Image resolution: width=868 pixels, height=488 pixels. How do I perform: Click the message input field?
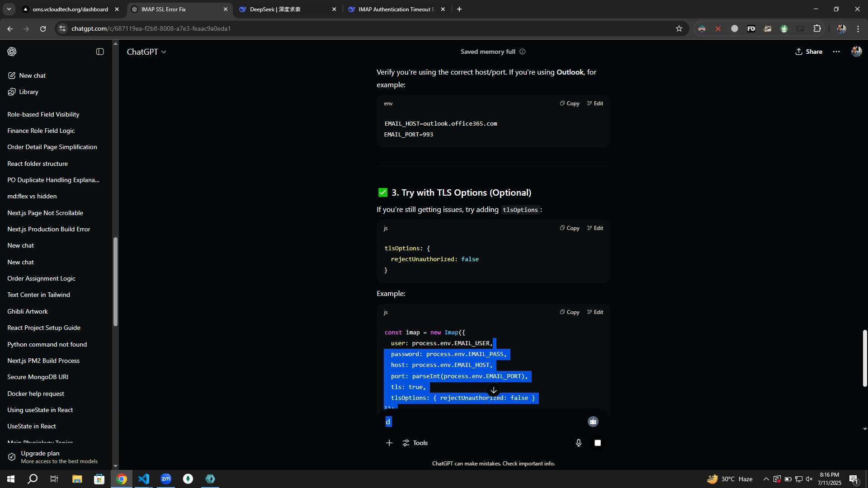tap(484, 422)
